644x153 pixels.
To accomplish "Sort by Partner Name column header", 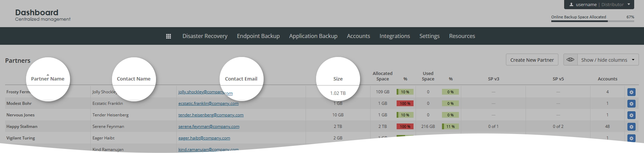I will point(48,79).
